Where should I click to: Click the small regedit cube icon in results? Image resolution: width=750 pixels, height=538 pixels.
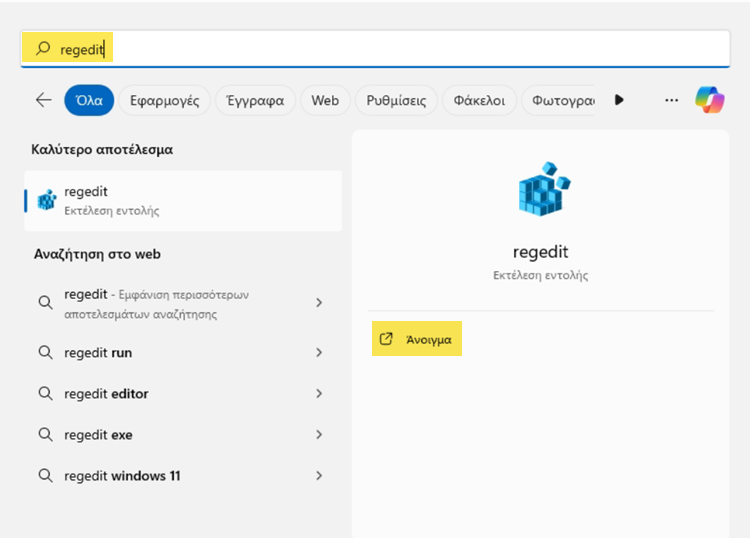[47, 200]
